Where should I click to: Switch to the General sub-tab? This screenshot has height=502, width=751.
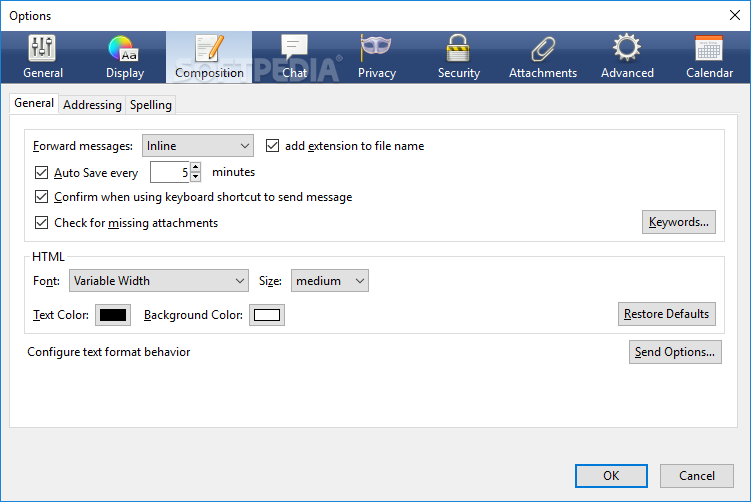point(34,103)
